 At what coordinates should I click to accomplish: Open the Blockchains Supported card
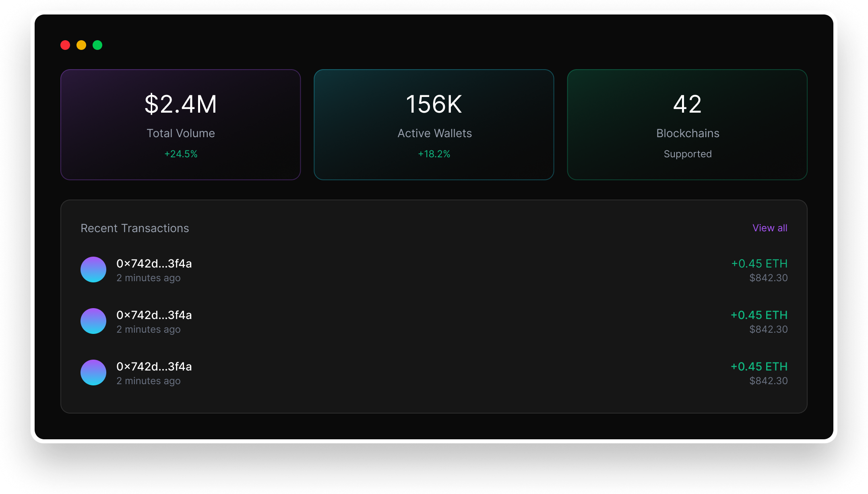click(x=687, y=125)
